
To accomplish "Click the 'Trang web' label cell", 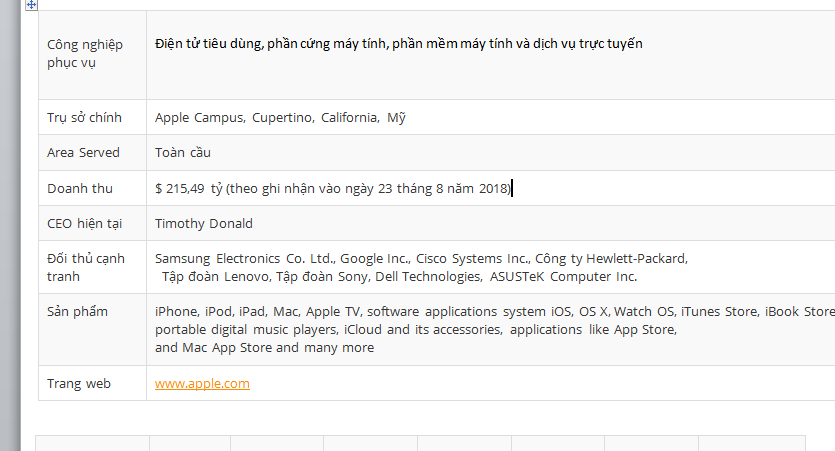I will point(79,383).
